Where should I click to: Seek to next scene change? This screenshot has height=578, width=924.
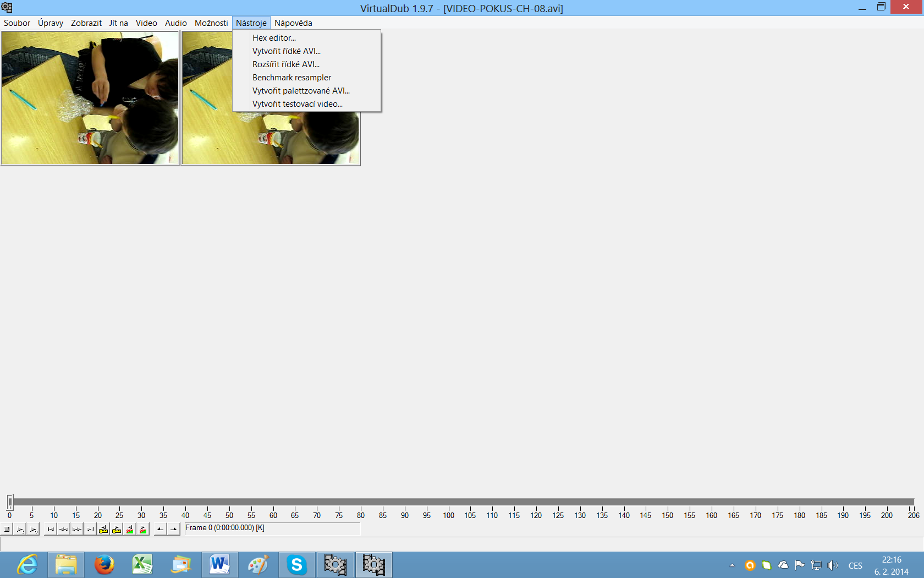click(143, 530)
